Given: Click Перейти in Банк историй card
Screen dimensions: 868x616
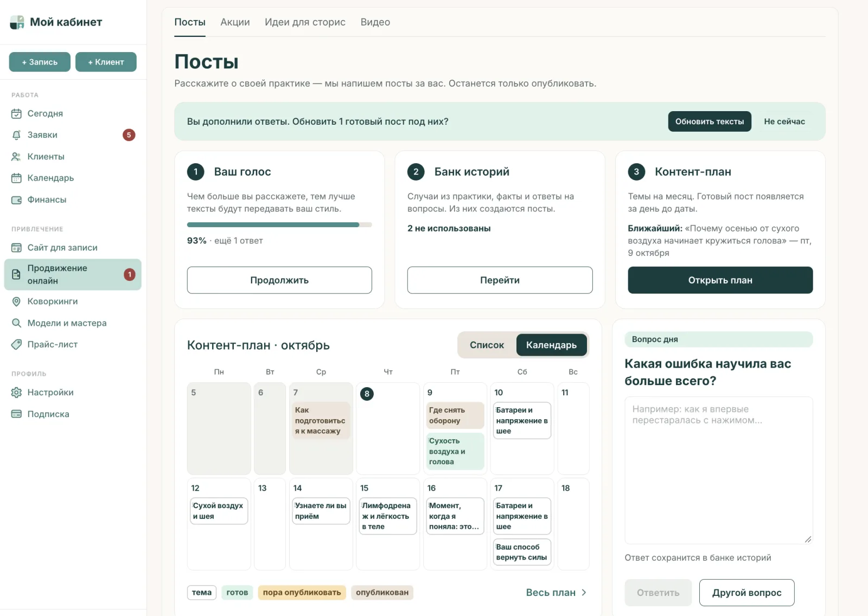Looking at the screenshot, I should coord(500,280).
